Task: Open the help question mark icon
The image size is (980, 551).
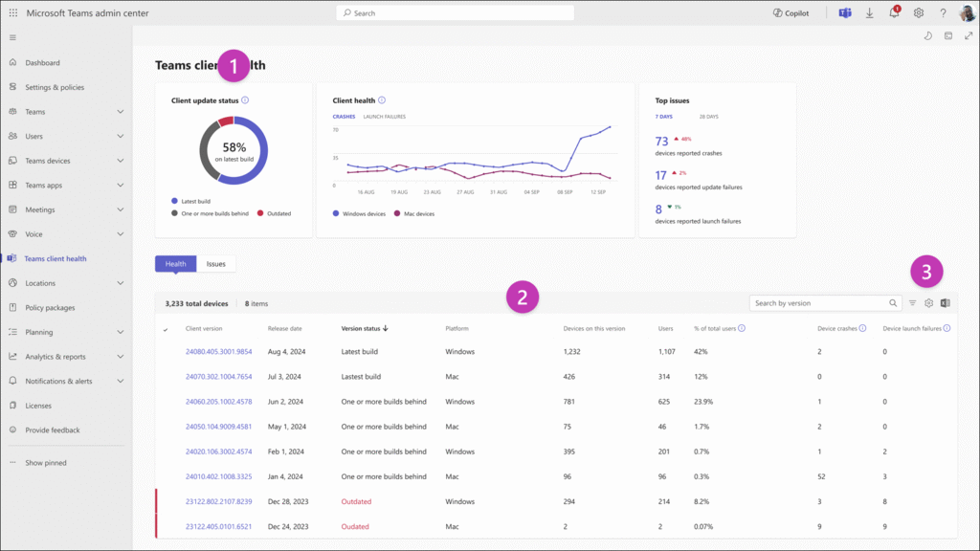Action: click(943, 12)
